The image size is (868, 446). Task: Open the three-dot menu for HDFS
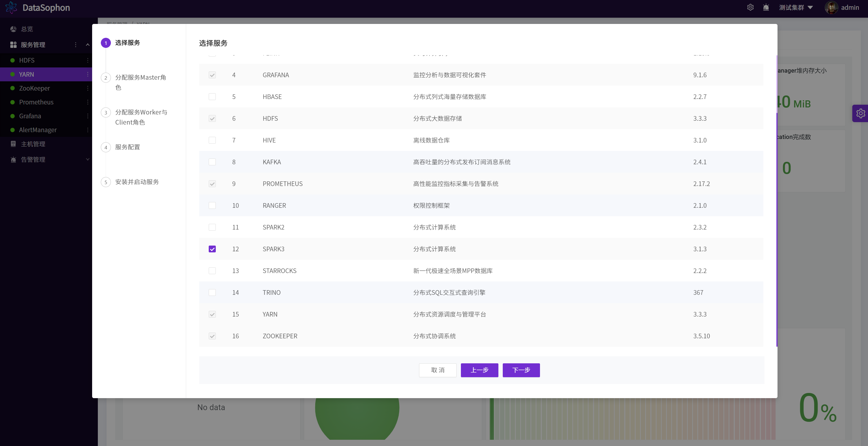coord(88,60)
